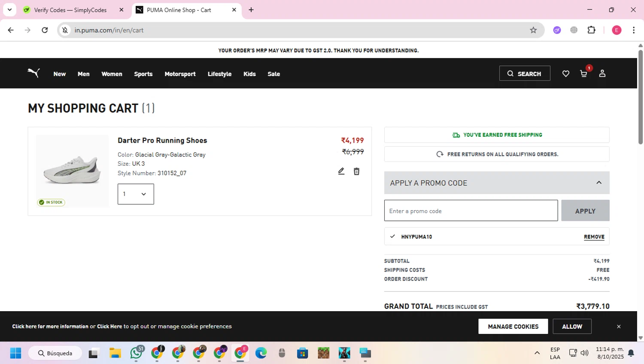Image resolution: width=644 pixels, height=364 pixels.
Task: Open the Chrome profile avatar E
Action: tap(617, 30)
